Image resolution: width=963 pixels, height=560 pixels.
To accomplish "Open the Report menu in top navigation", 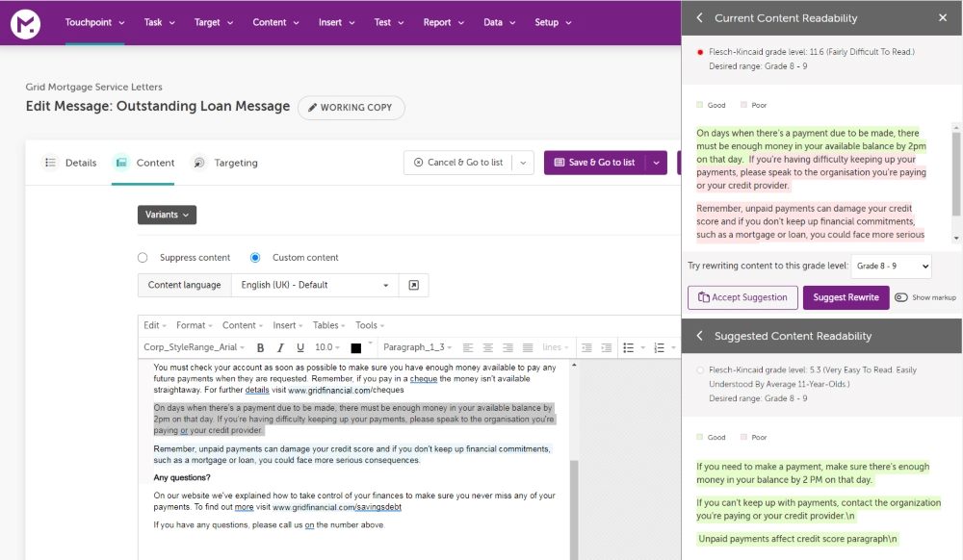I will [442, 22].
